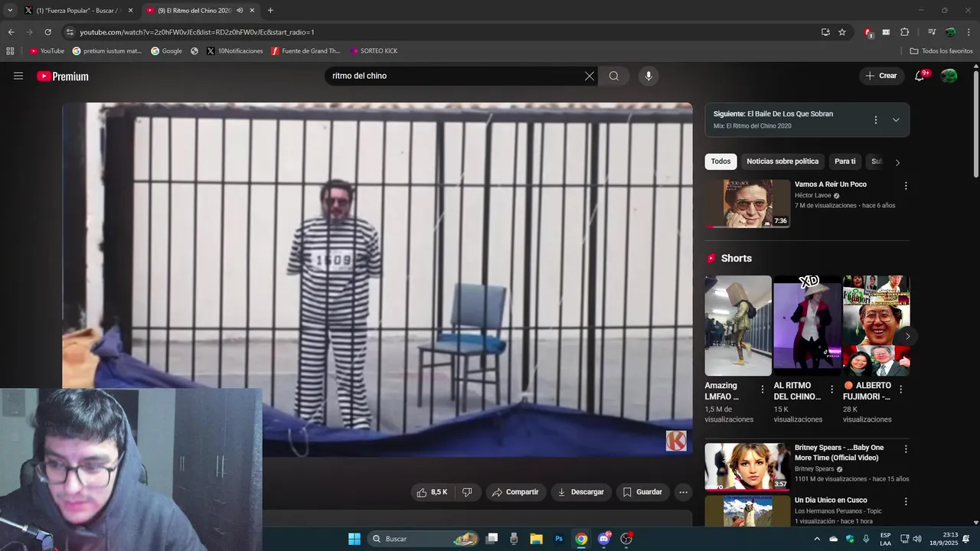
Task: Open Chrome three-dot main menu
Action: pyautogui.click(x=969, y=32)
